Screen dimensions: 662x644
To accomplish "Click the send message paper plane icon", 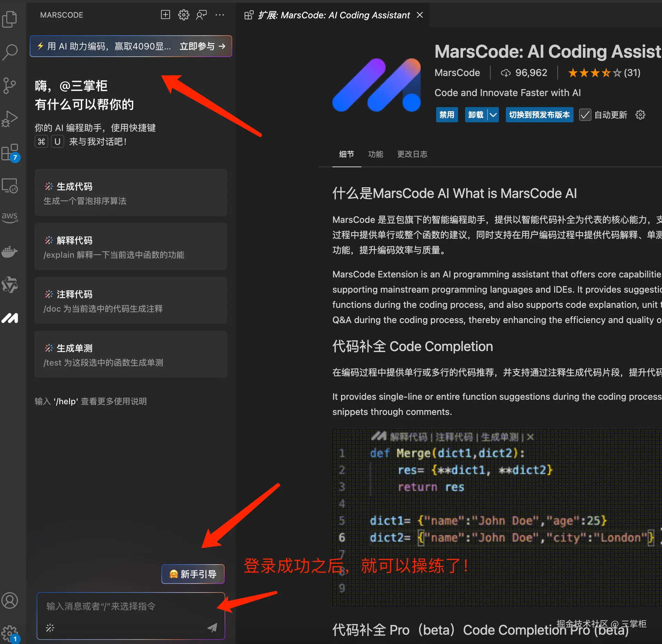I will coord(212,627).
